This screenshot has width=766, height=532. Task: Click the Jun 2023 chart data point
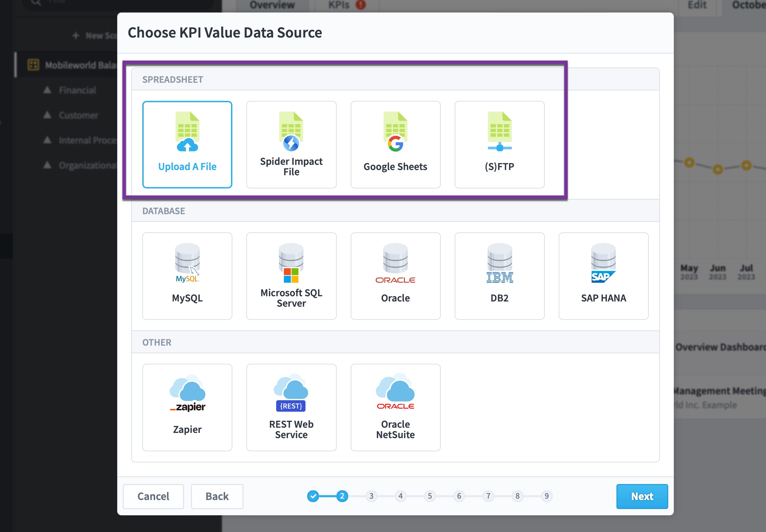pos(718,170)
